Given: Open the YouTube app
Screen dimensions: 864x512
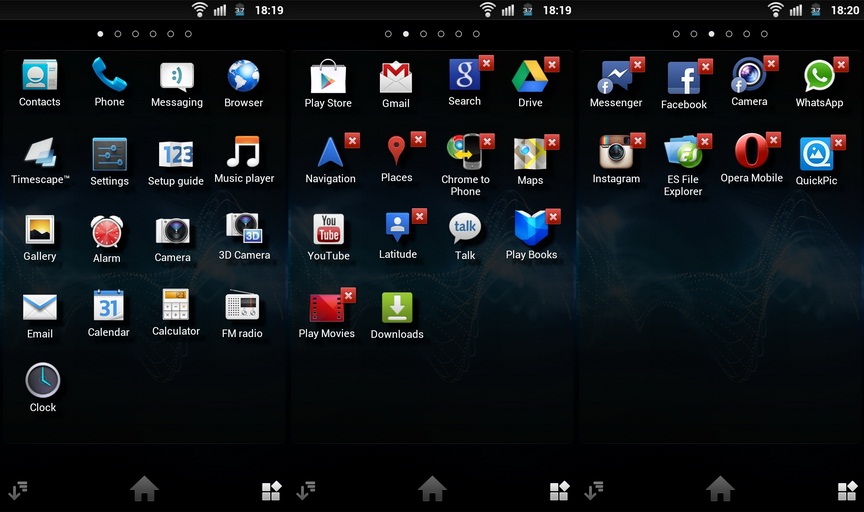Looking at the screenshot, I should [x=328, y=229].
